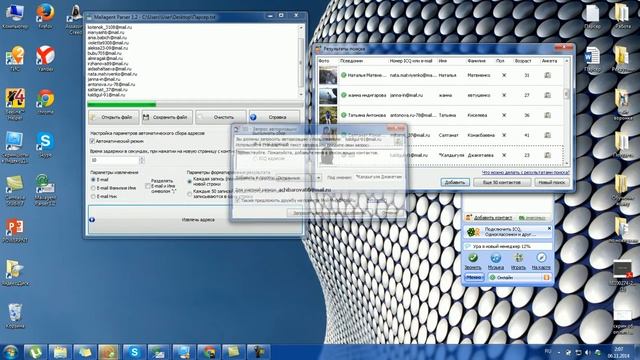Screen dimensions: 640x360
Task: Click the Музыка icon in Mail Agent
Action: (x=496, y=258)
